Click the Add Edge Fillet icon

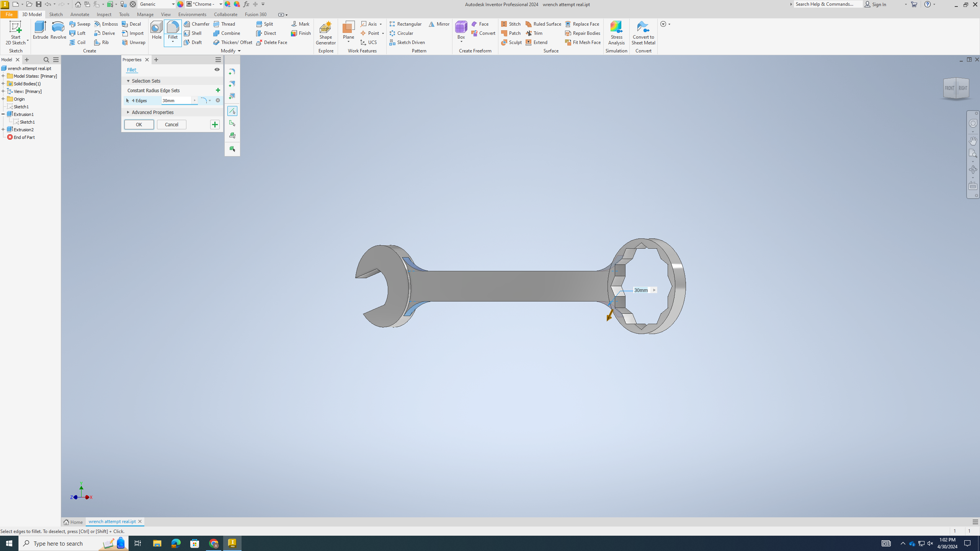tap(232, 72)
